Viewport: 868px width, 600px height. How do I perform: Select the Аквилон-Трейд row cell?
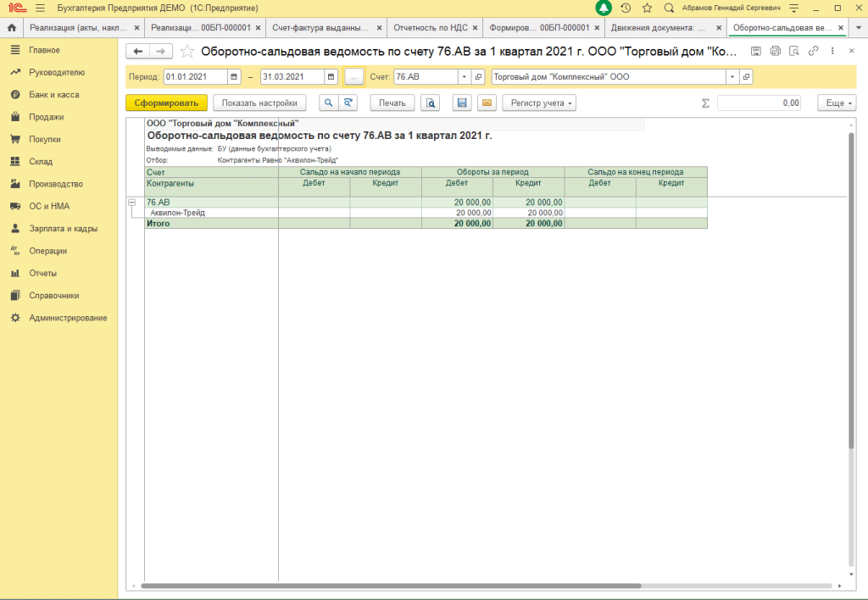[211, 213]
